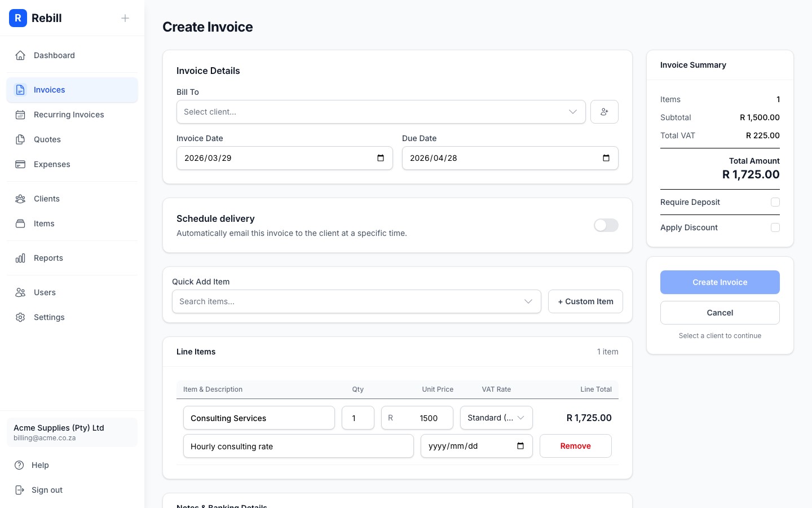Open the Search items dropdown
812x508 pixels.
(356, 301)
